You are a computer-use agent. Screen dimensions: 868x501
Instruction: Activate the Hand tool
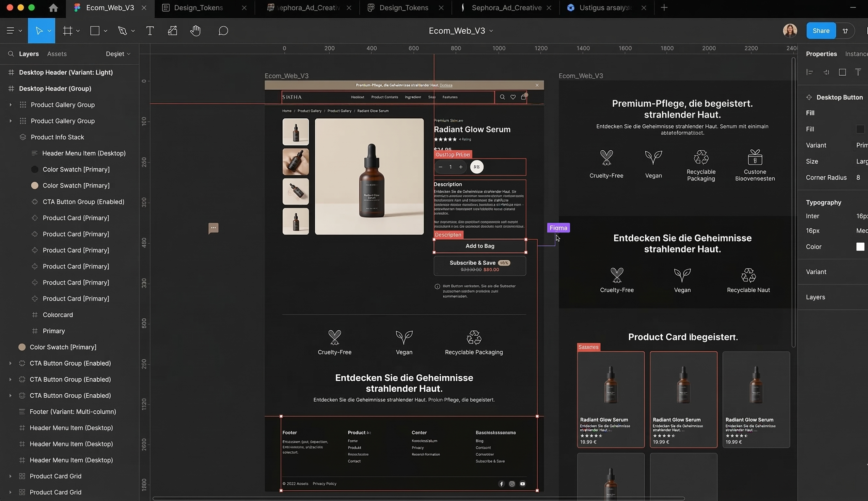pos(195,31)
